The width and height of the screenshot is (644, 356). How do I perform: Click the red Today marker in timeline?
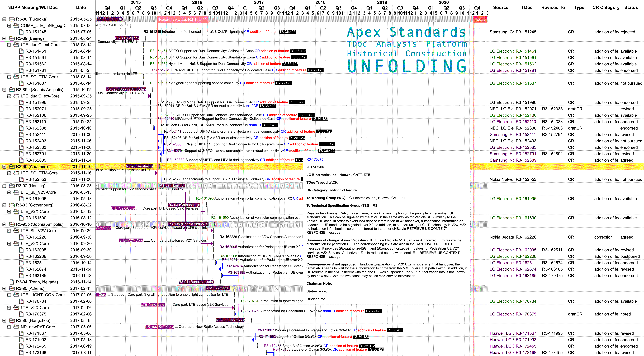pos(480,19)
